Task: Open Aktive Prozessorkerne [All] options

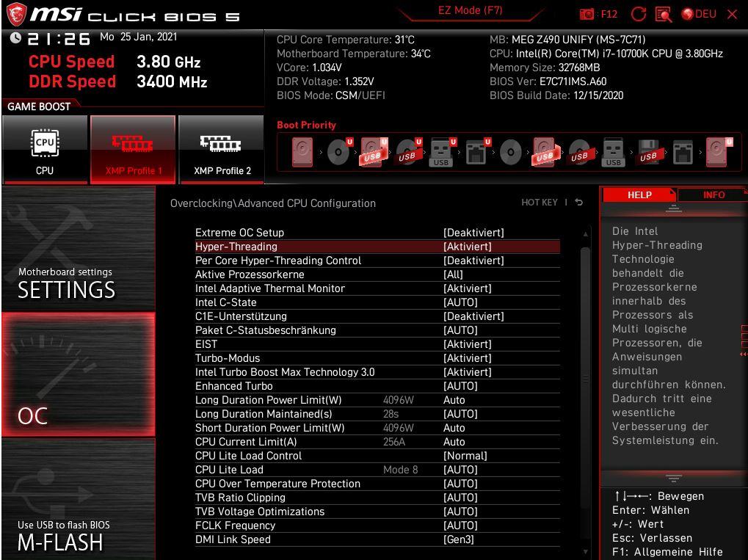Action: pyautogui.click(x=377, y=274)
